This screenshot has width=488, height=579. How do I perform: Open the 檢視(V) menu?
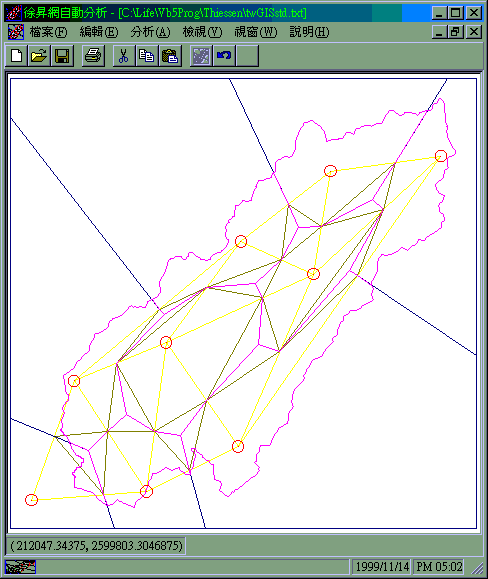click(x=202, y=32)
